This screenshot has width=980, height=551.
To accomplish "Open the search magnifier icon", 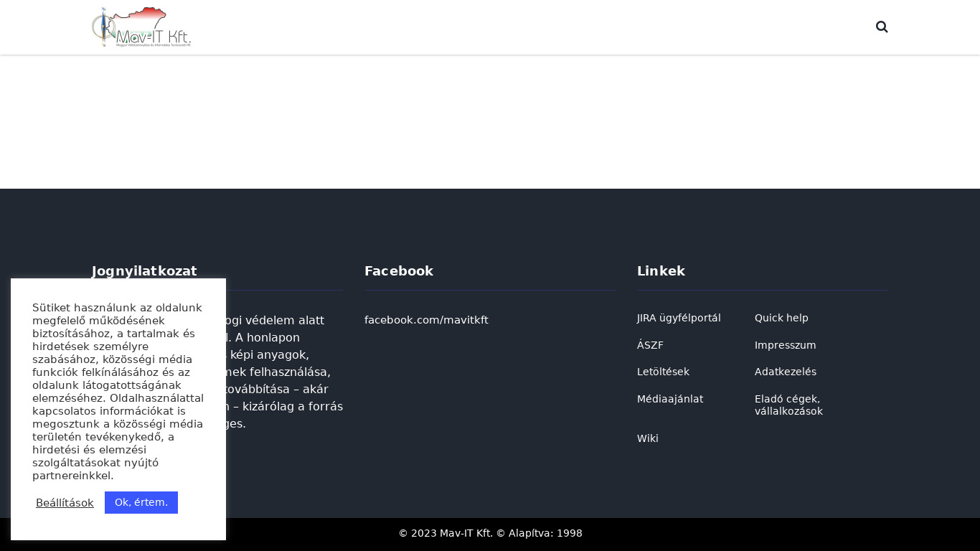I will click(882, 27).
